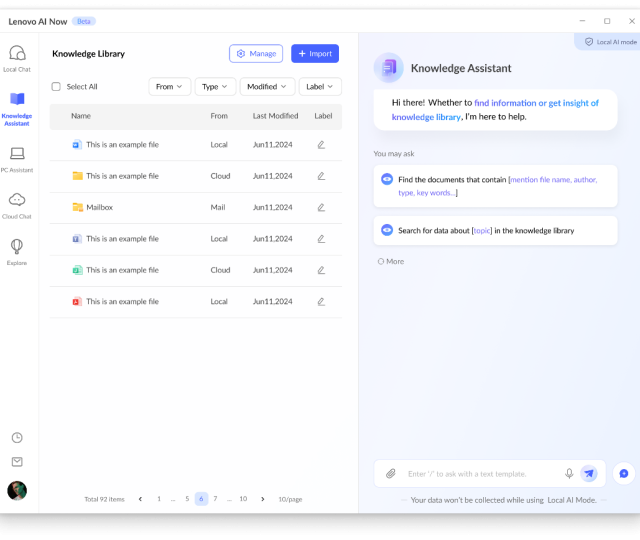Viewport: 640px width, 540px height.
Task: Click the chat text input field
Action: [480, 474]
